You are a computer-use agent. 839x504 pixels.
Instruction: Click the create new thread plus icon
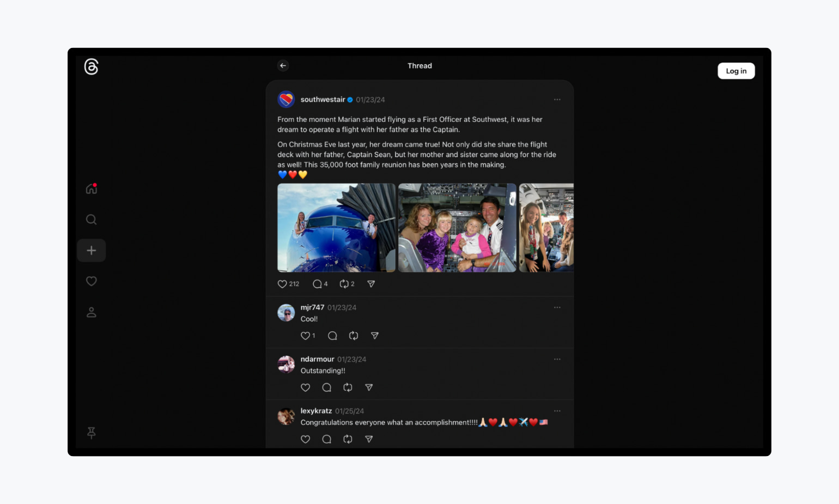(x=91, y=251)
